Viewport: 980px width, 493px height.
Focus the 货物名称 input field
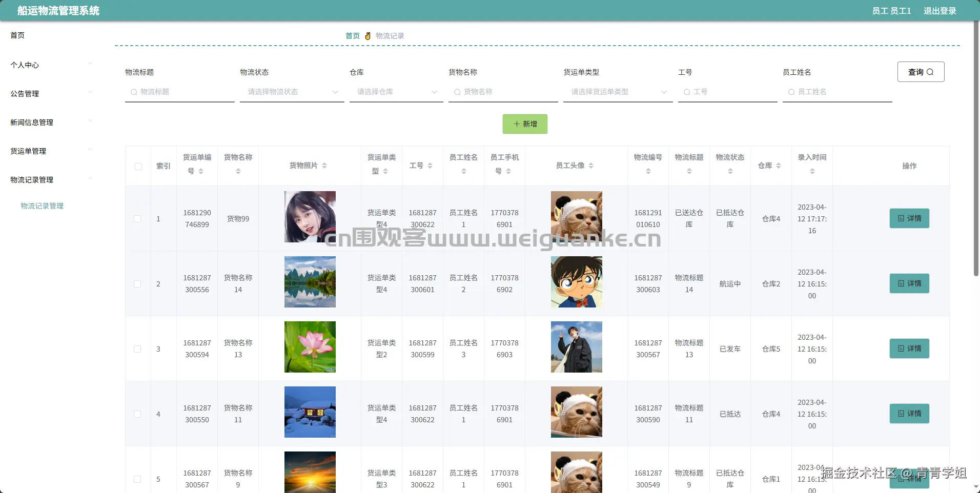click(x=503, y=92)
